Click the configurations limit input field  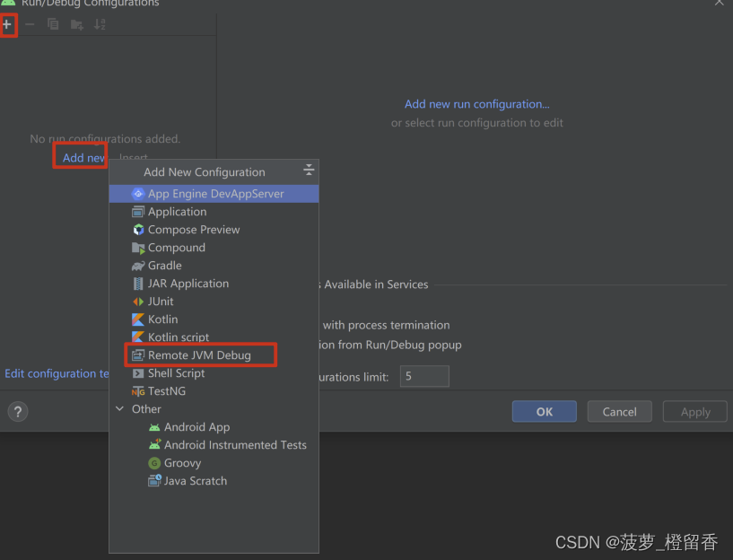[424, 376]
